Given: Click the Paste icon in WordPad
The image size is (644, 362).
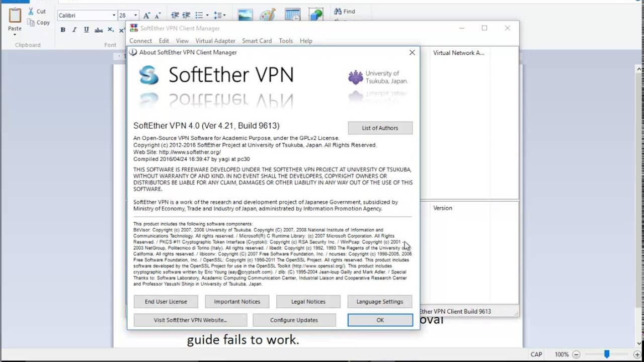Looking at the screenshot, I should [x=15, y=16].
